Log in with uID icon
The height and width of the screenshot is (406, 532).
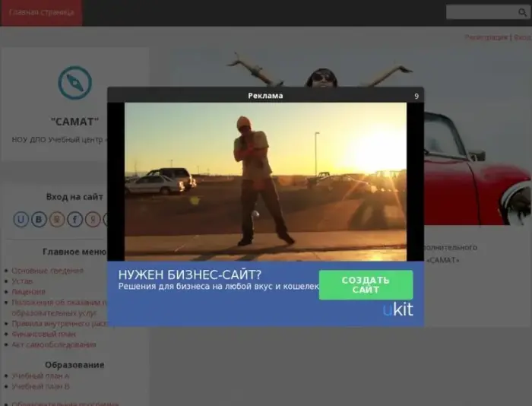21,220
